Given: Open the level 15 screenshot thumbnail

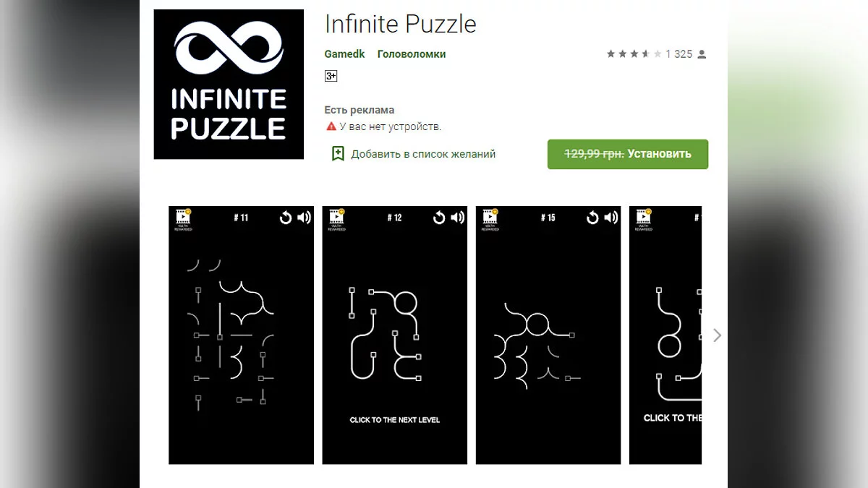Looking at the screenshot, I should [548, 335].
